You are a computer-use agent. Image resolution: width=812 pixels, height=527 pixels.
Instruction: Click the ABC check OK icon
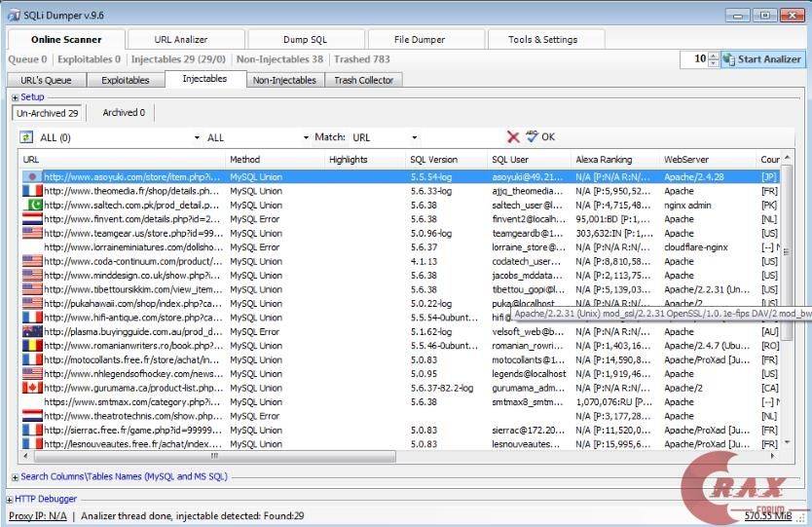click(x=533, y=137)
